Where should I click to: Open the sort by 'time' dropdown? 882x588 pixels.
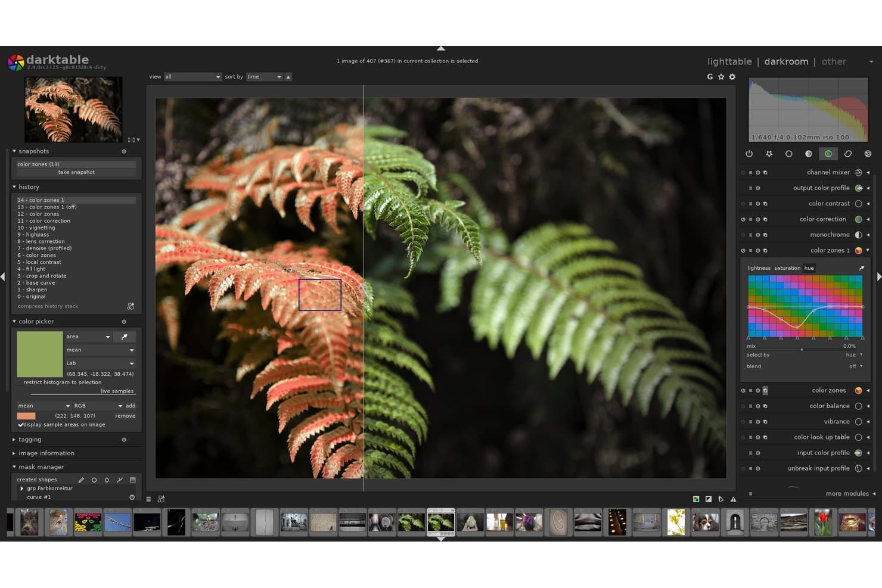tap(264, 77)
